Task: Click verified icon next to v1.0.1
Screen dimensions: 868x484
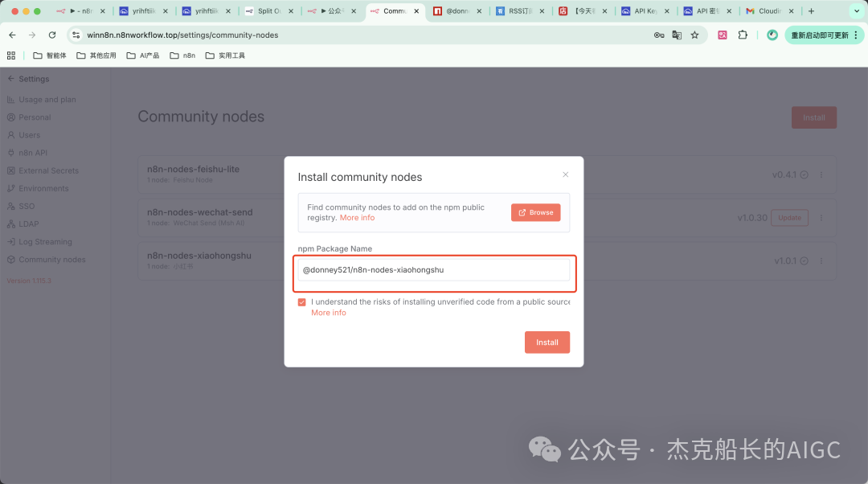Action: click(805, 260)
